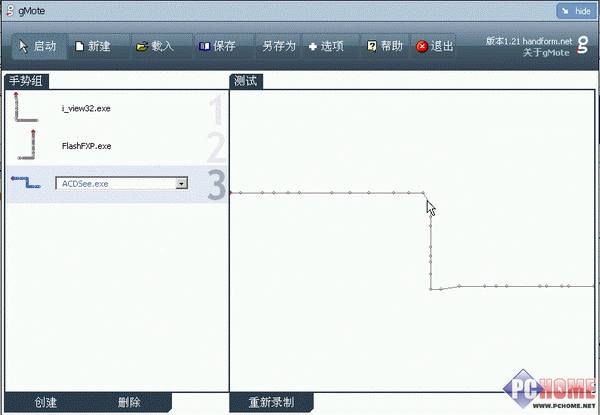Click the 创建 (Create) button

click(x=46, y=402)
